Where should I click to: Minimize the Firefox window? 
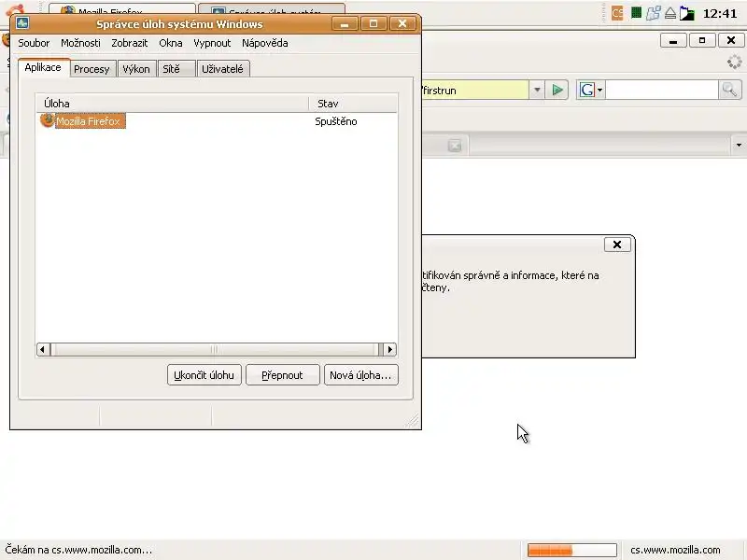pyautogui.click(x=673, y=41)
